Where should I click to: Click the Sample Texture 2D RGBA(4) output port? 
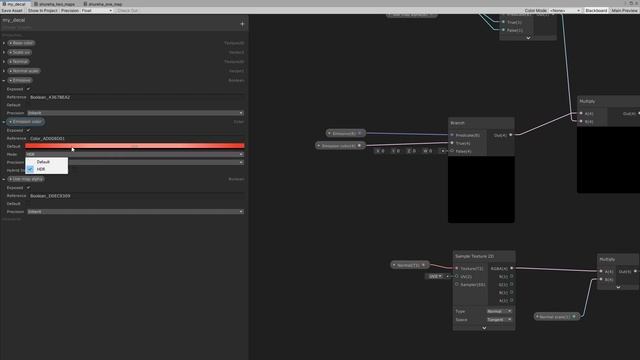coord(511,268)
